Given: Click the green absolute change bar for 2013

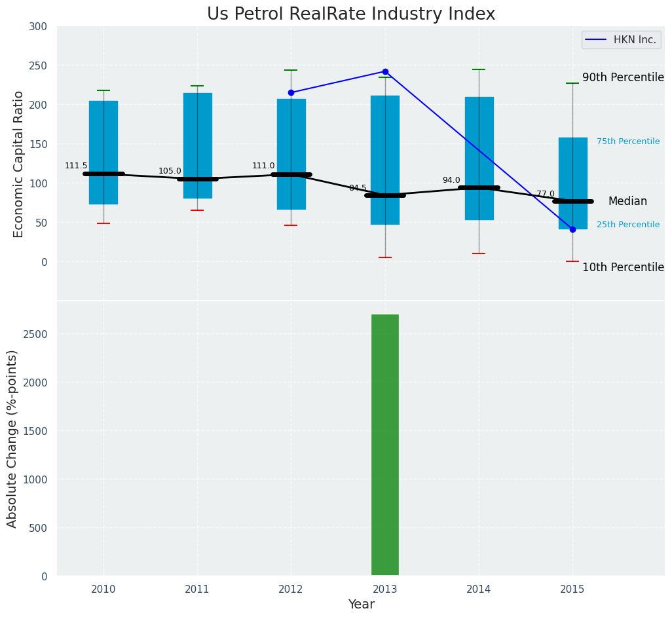Looking at the screenshot, I should (385, 445).
